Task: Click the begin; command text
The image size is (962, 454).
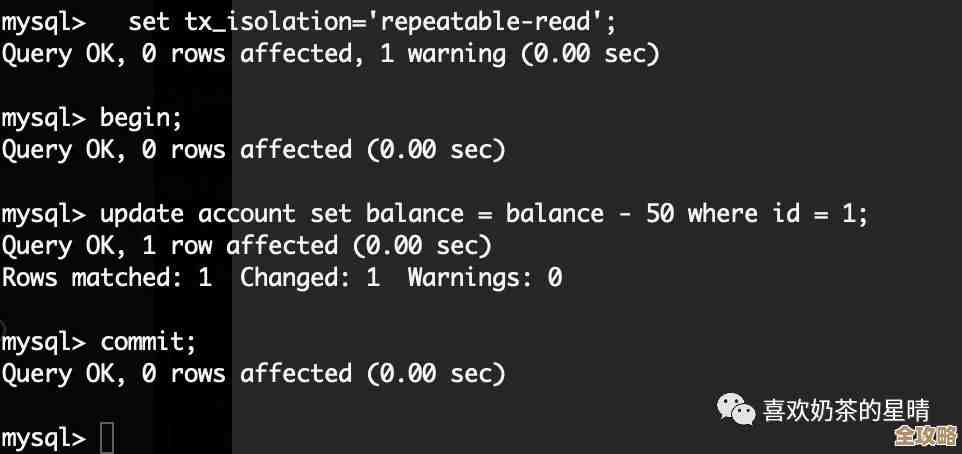Action: click(141, 117)
